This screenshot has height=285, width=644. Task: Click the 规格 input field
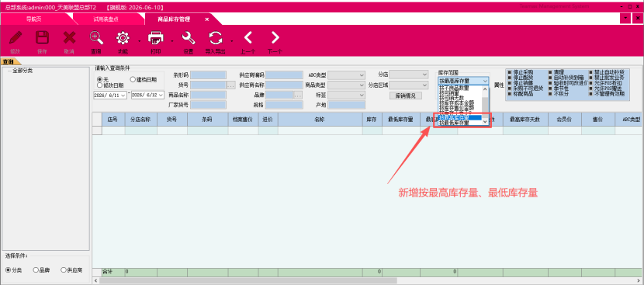coord(284,105)
